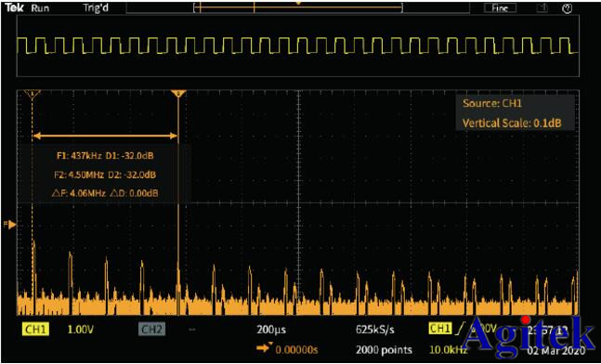This screenshot has width=601, height=364.
Task: Click the Tek logo at top left
Action: [15, 7]
